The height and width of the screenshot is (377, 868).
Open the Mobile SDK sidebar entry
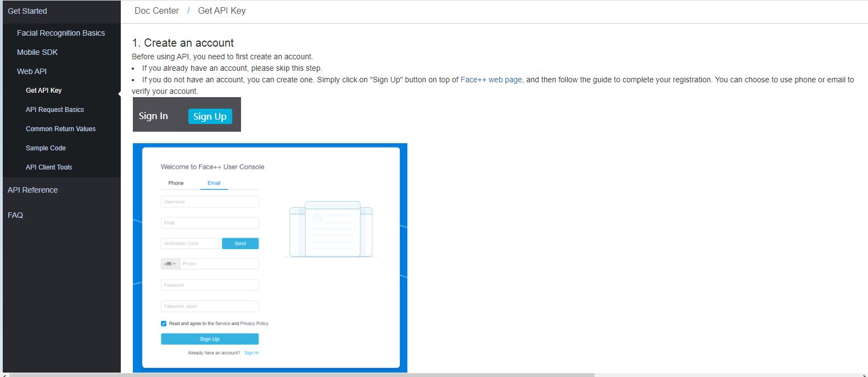37,52
